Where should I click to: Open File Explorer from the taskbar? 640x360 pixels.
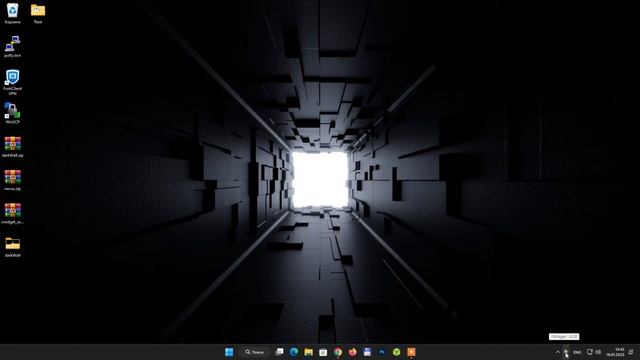click(309, 352)
